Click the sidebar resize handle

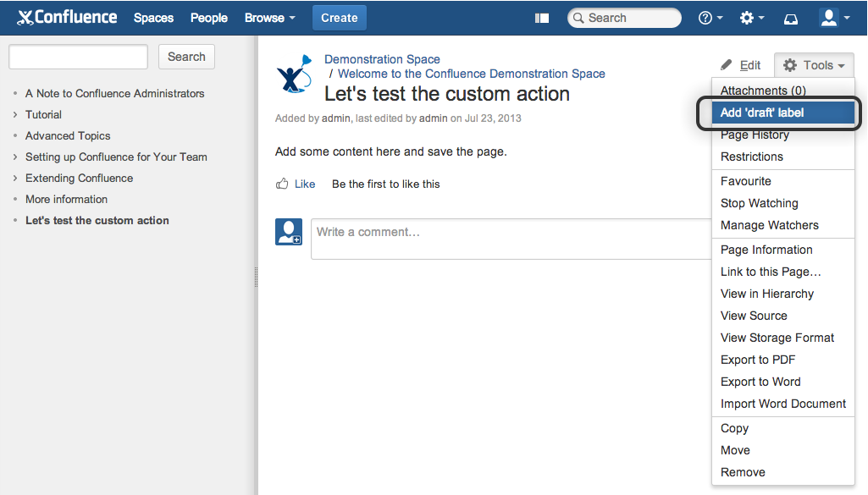[x=256, y=278]
